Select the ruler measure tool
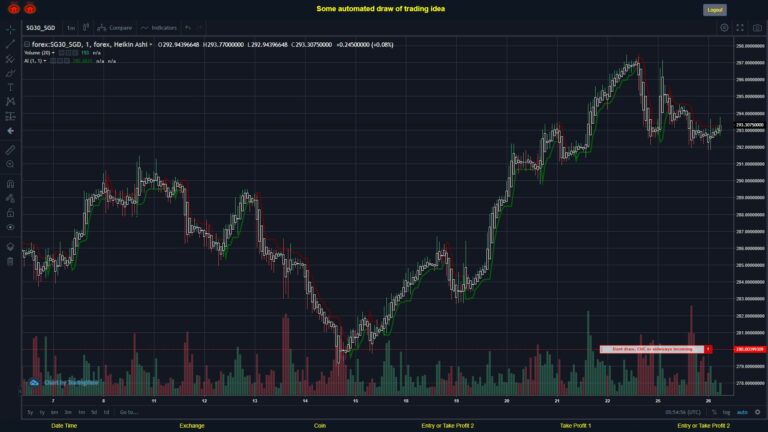 pyautogui.click(x=10, y=150)
